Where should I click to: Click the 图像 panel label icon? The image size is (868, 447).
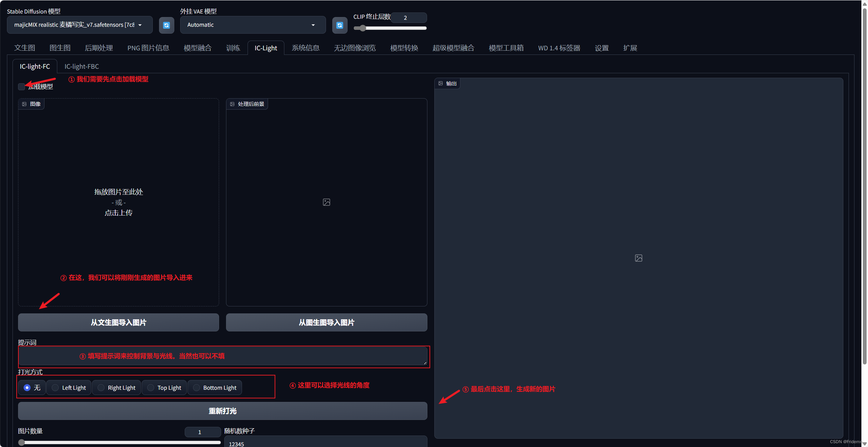tap(24, 104)
